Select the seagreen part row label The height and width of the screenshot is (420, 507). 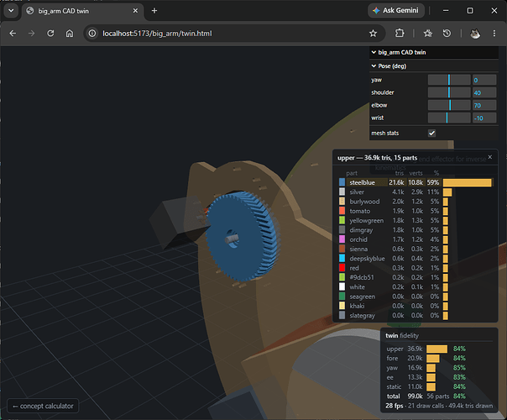[362, 297]
